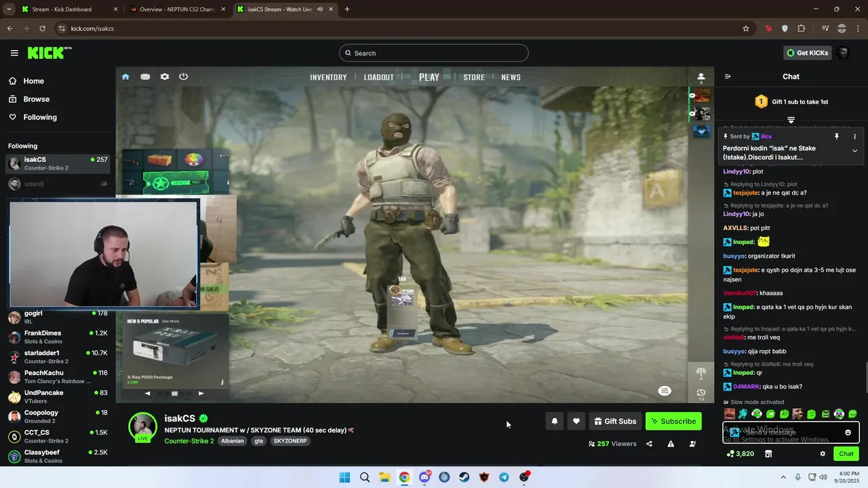Viewport: 868px width, 488px height.
Task: Send message with the green Chat button
Action: point(846,453)
